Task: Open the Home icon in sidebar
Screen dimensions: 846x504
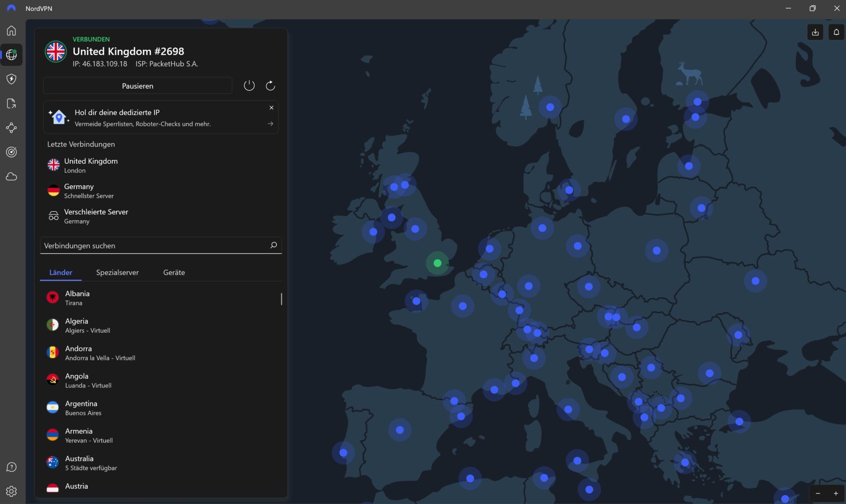Action: [11, 30]
